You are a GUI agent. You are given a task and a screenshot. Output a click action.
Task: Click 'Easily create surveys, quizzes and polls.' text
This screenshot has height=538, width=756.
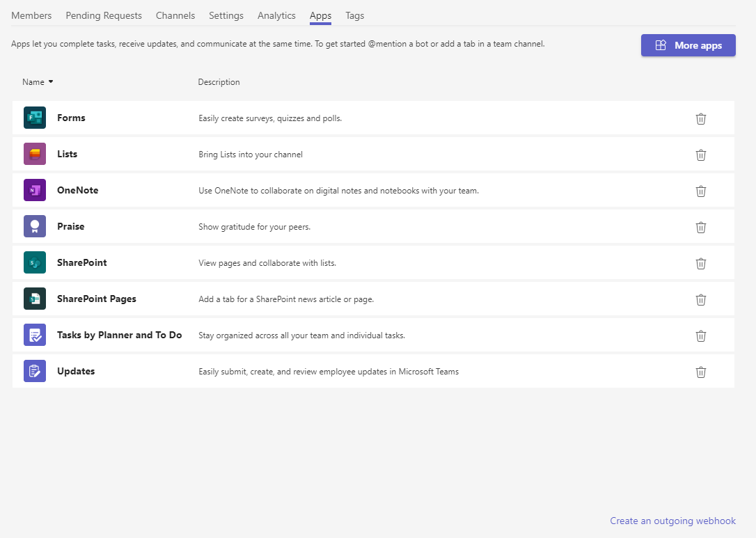point(270,118)
